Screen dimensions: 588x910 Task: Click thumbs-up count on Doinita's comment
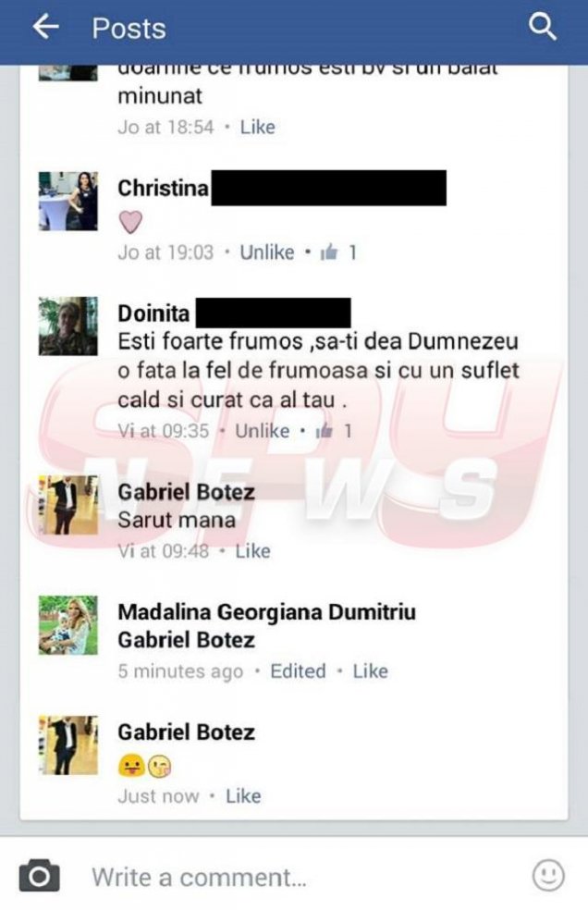point(334,431)
